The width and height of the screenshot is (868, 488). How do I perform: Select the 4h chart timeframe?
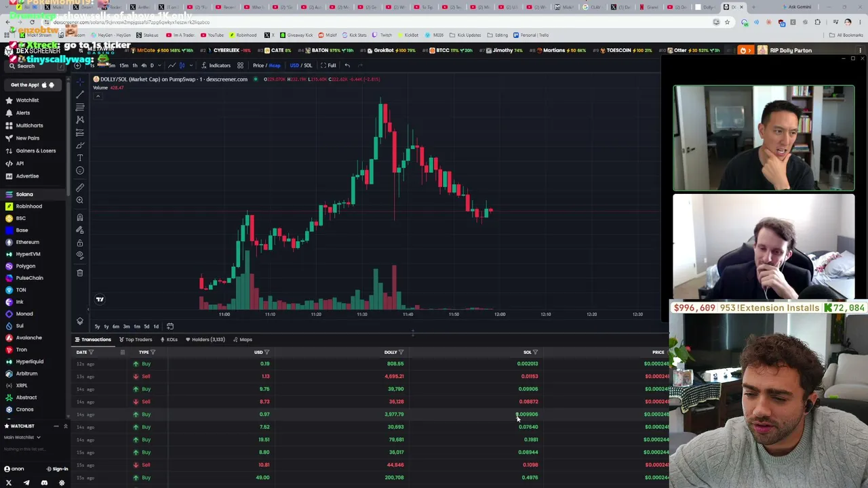tap(143, 66)
